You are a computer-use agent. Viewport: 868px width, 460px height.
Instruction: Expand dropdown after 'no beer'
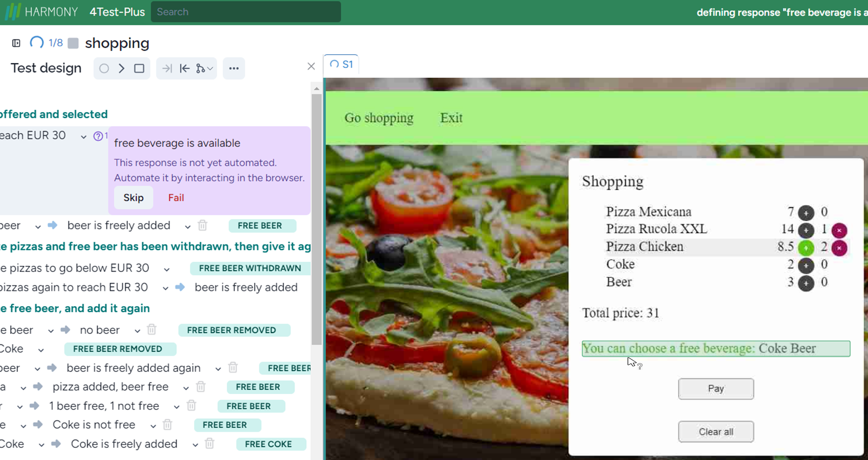click(137, 331)
